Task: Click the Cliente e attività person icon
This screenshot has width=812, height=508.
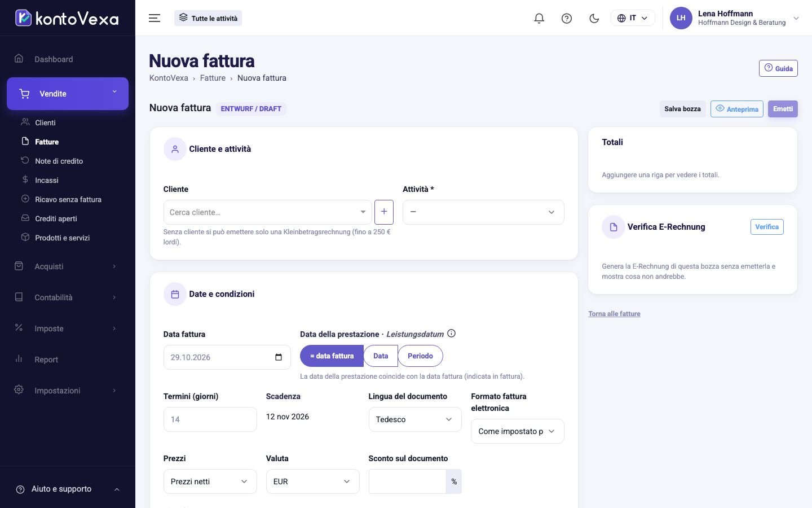Action: [x=175, y=149]
